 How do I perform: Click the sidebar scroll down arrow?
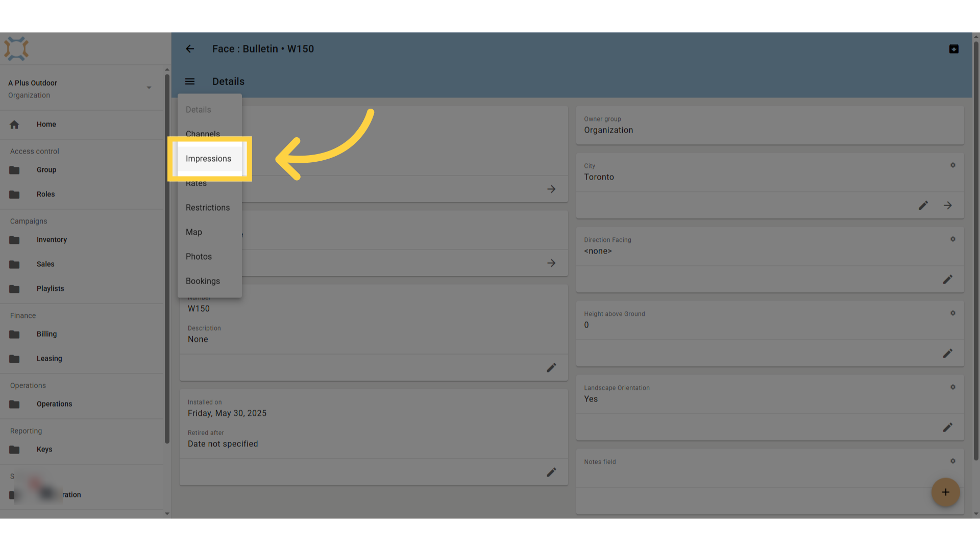pyautogui.click(x=167, y=514)
